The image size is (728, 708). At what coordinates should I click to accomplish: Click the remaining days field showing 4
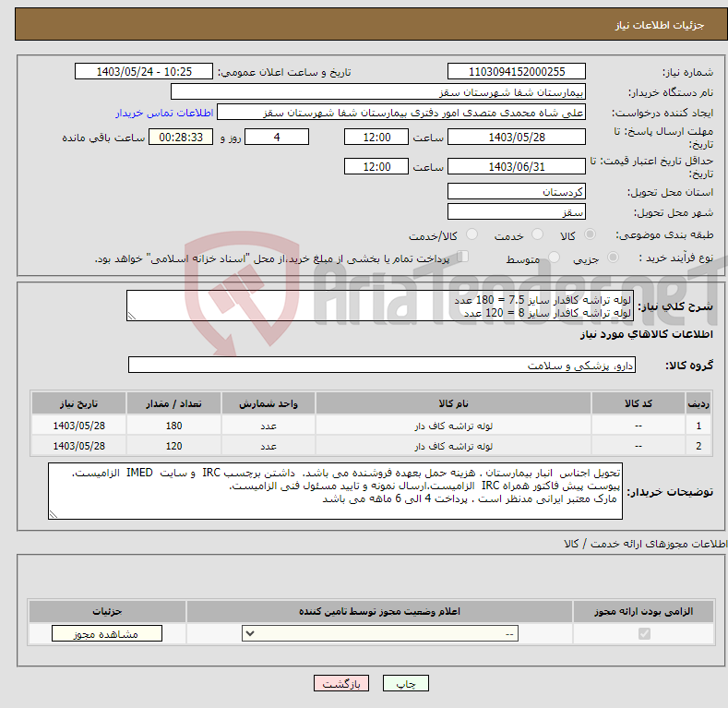click(277, 137)
